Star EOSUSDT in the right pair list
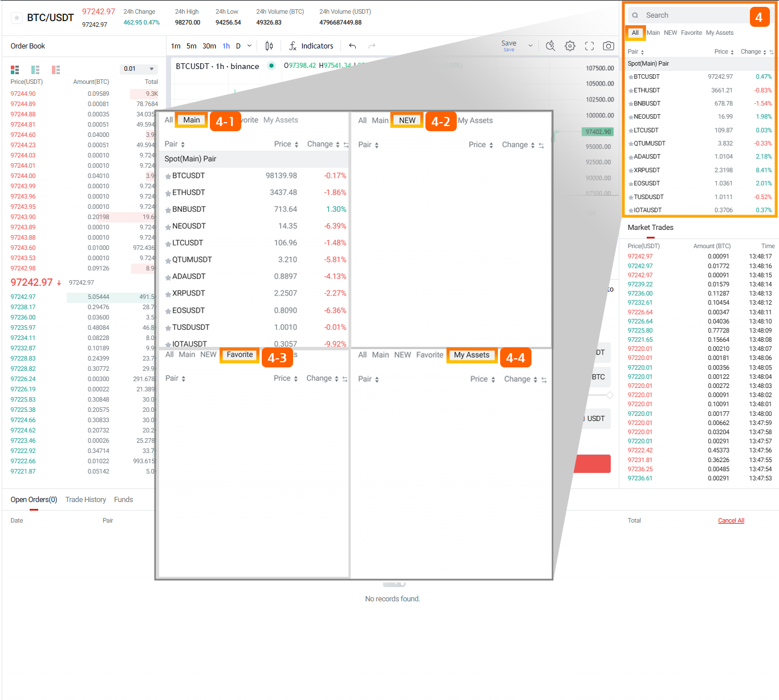Screen dimensions: 779x700 (x=631, y=184)
